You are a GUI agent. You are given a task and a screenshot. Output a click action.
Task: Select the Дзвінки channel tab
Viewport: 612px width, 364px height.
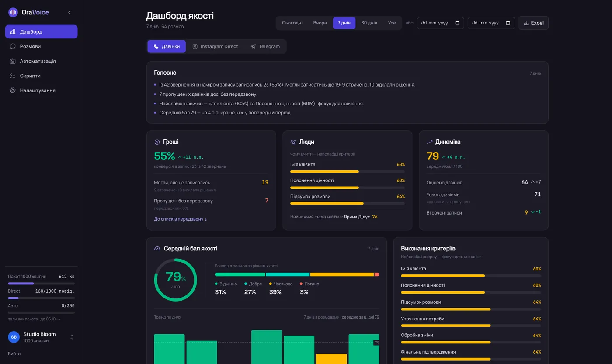tap(167, 46)
